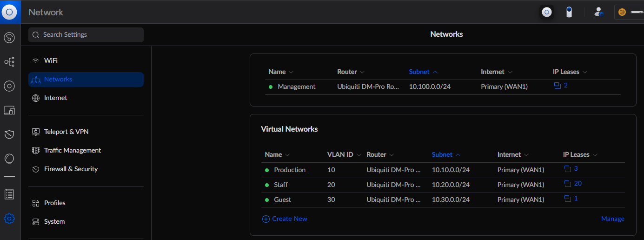644x240 pixels.
Task: Click the shield Security icon in left rail
Action: click(x=9, y=134)
